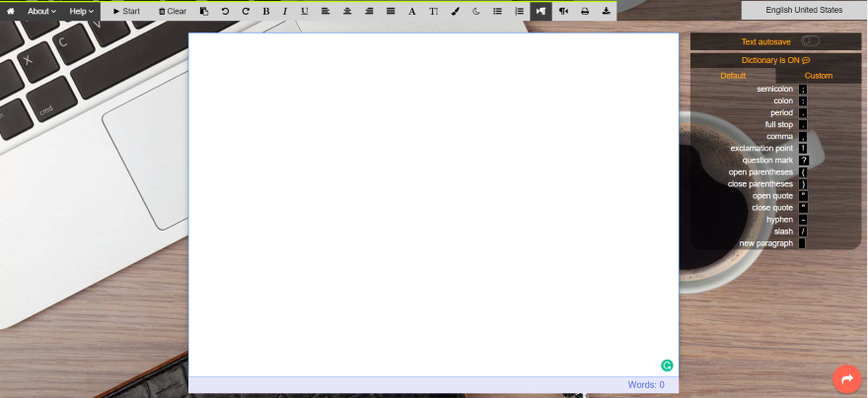Redo the last action
Viewport: 868px width, 398px height.
tap(246, 11)
